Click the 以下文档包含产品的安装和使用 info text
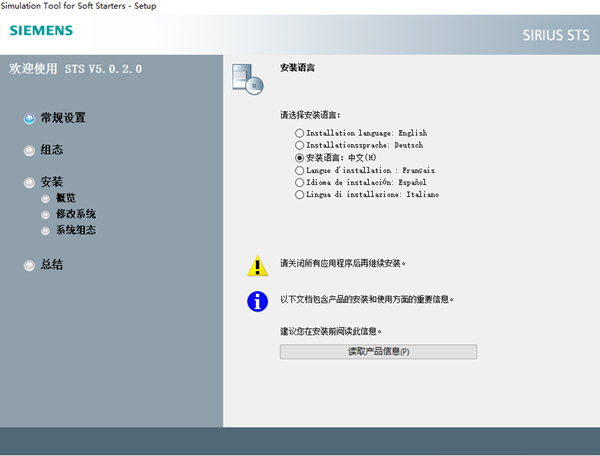Screen dimensions: 600x456 tap(367, 299)
